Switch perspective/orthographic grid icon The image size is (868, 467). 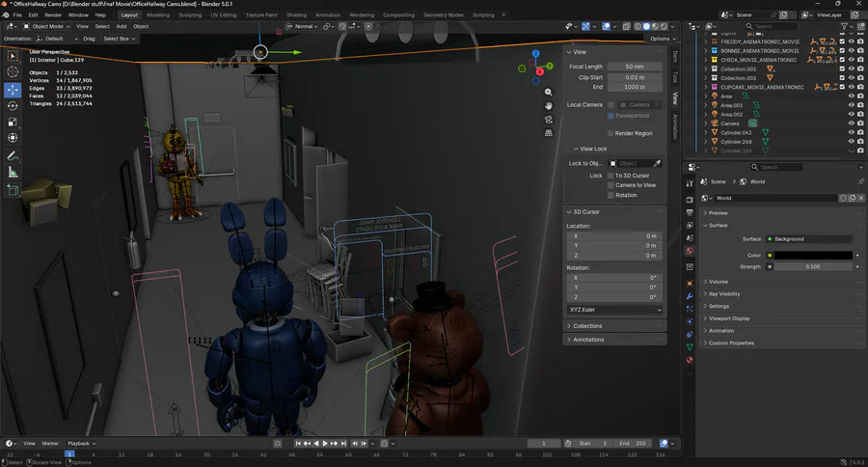(548, 133)
